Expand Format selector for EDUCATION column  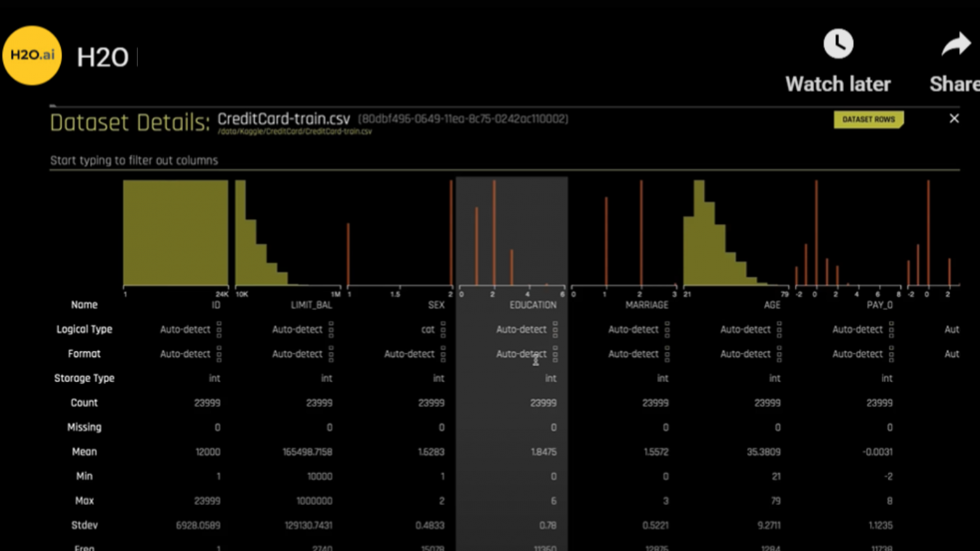pyautogui.click(x=555, y=354)
